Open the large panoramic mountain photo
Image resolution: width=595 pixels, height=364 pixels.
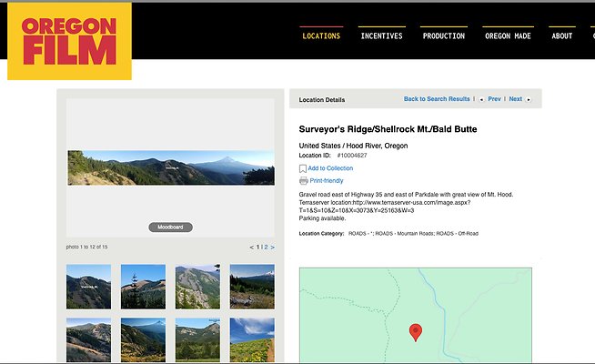[x=170, y=168]
